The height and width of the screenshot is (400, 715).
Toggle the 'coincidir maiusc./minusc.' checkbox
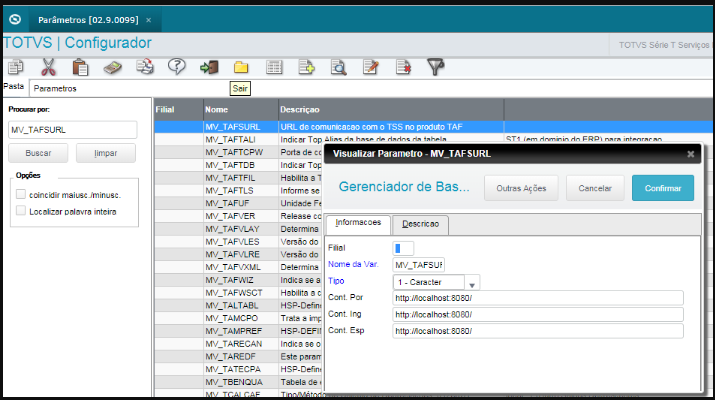coord(21,194)
